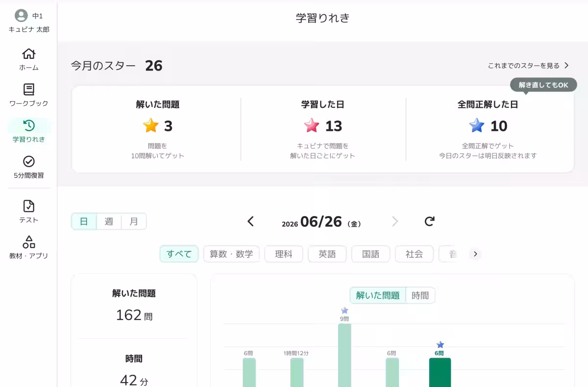
Task: Filter by 英語
Action: coord(327,254)
